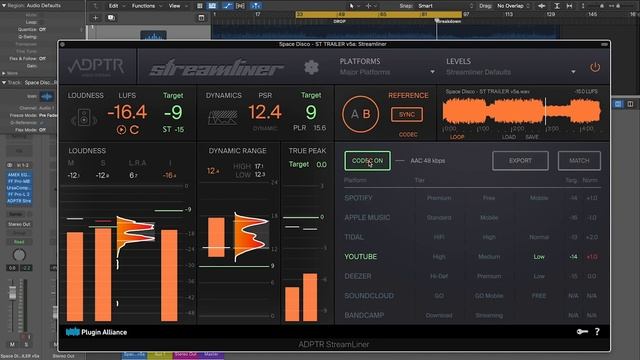Screen dimensions: 640x360
Task: Adjust the channel strip pan knob
Action: click(x=19, y=256)
